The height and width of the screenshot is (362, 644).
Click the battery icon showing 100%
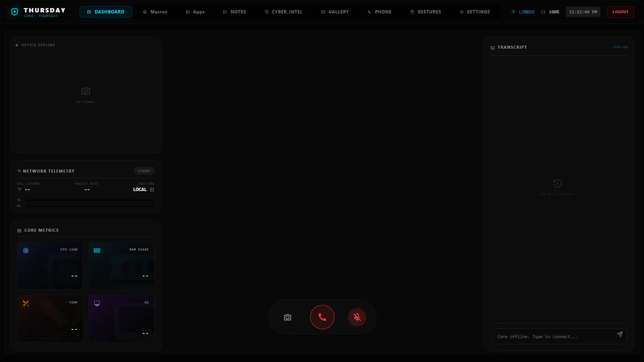coord(543,12)
